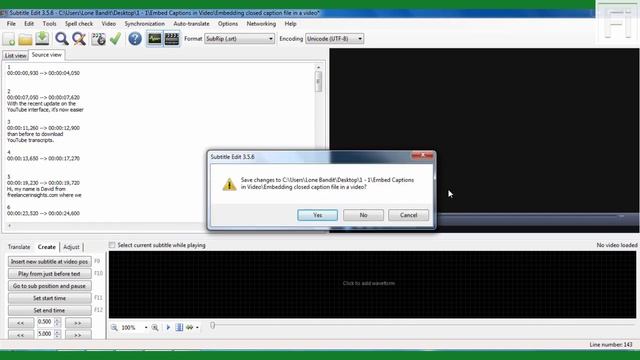Click 'Line number: 143' in status bar

click(611, 345)
